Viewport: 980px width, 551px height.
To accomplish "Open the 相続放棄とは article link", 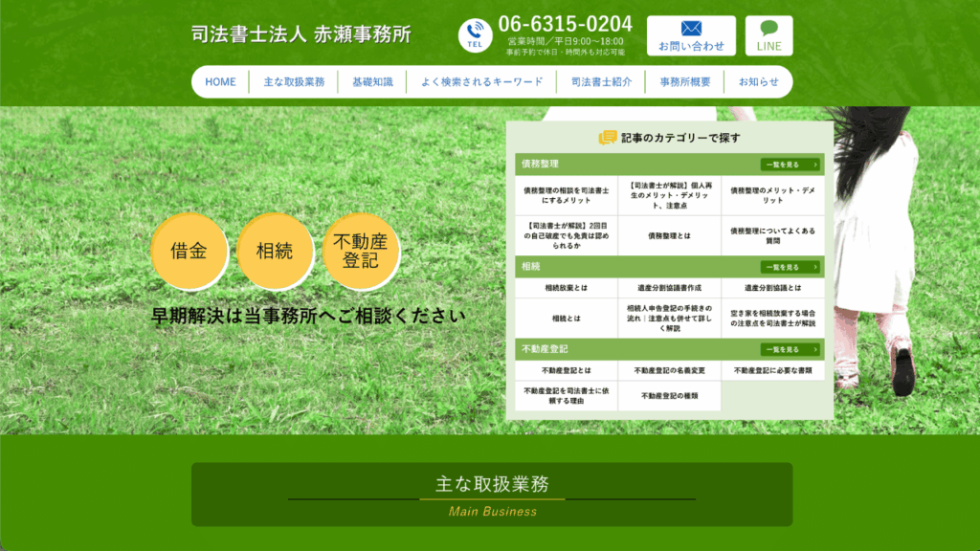I will [567, 288].
